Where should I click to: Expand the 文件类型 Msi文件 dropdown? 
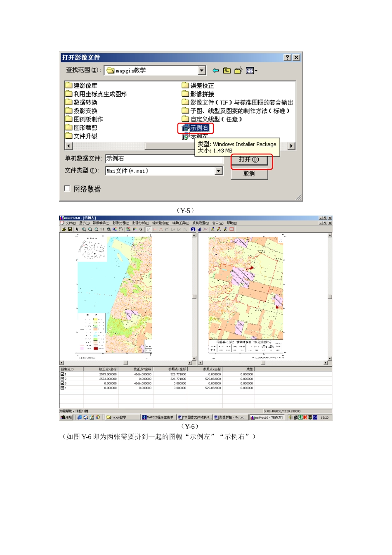[x=219, y=171]
